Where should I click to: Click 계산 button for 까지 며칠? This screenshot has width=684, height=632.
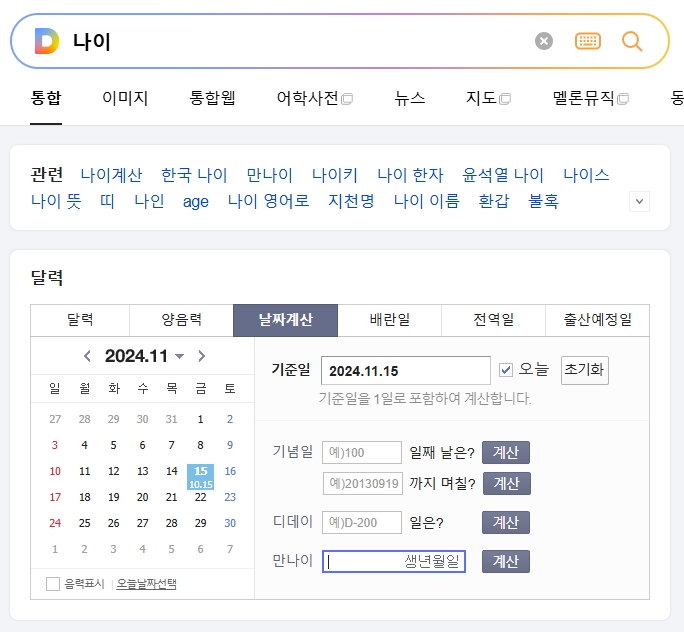507,483
